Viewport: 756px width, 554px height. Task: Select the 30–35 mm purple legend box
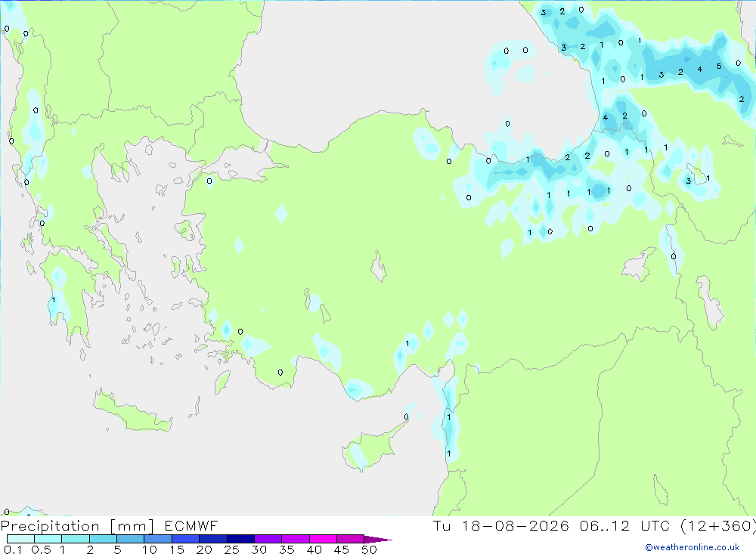coord(268,539)
